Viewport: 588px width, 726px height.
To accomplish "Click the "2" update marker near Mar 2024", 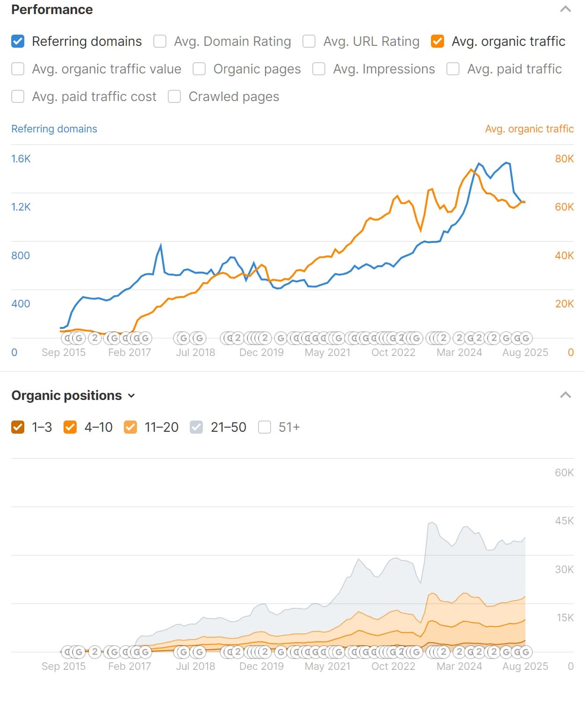I will click(460, 338).
